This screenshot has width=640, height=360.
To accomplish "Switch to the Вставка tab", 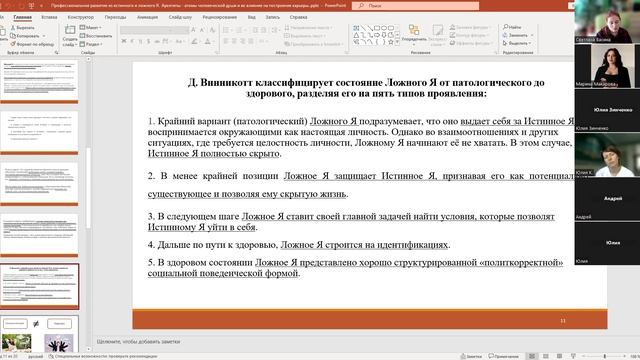I will (49, 17).
